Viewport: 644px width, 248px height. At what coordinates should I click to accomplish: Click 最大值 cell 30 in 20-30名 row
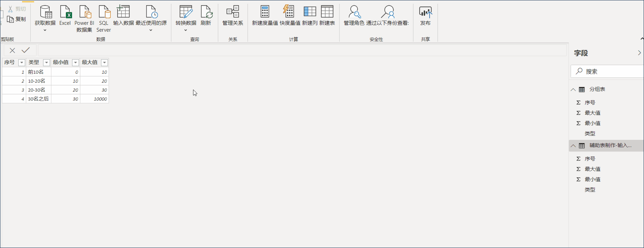click(94, 90)
